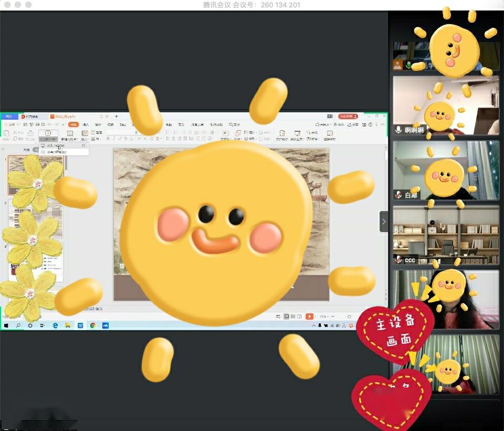This screenshot has height=431, width=504.
Task: Expand the right-side panel arrow in meeting
Action: click(x=384, y=222)
